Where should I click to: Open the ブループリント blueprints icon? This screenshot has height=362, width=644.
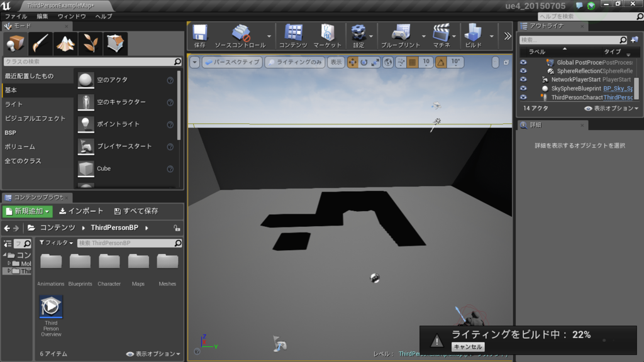401,36
